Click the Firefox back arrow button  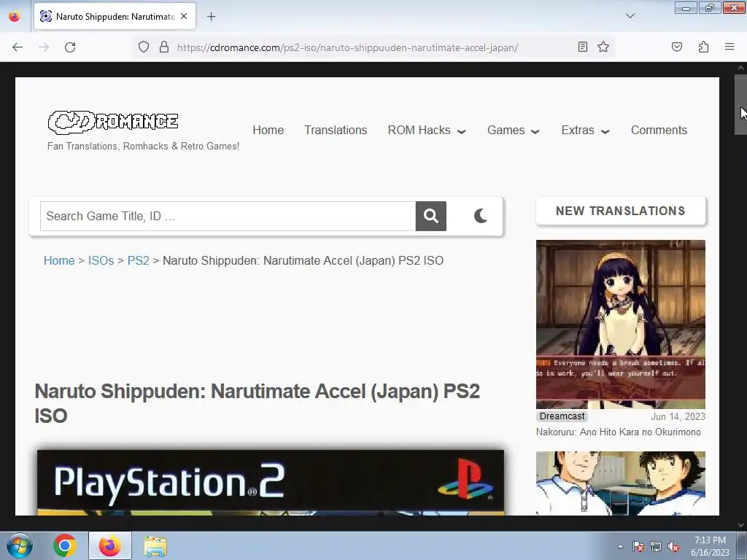click(18, 47)
